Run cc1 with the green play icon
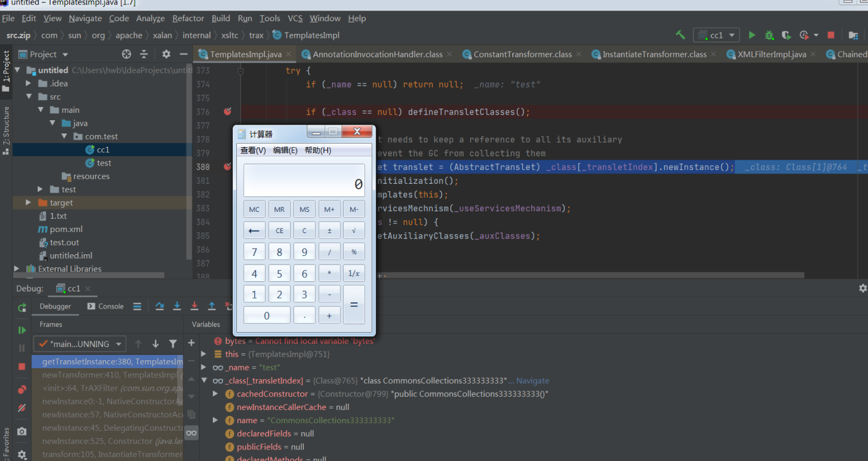Image resolution: width=868 pixels, height=461 pixels. tap(752, 35)
